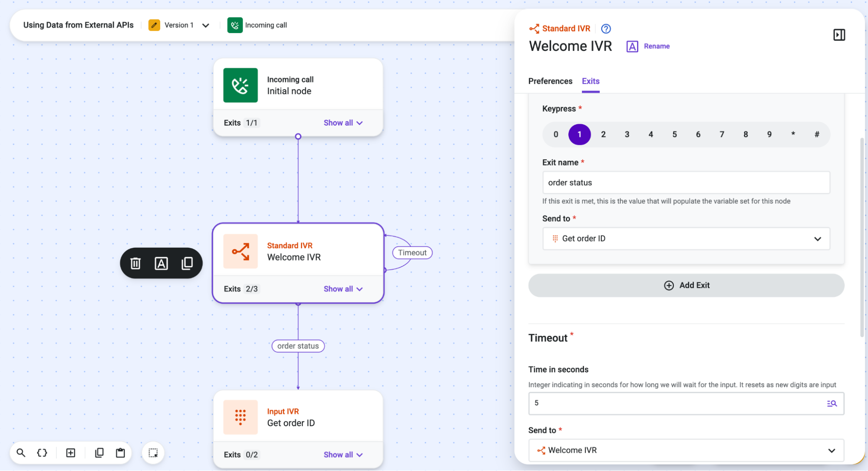Open the help question mark icon
Screen dimensions: 868x471
[x=606, y=29]
